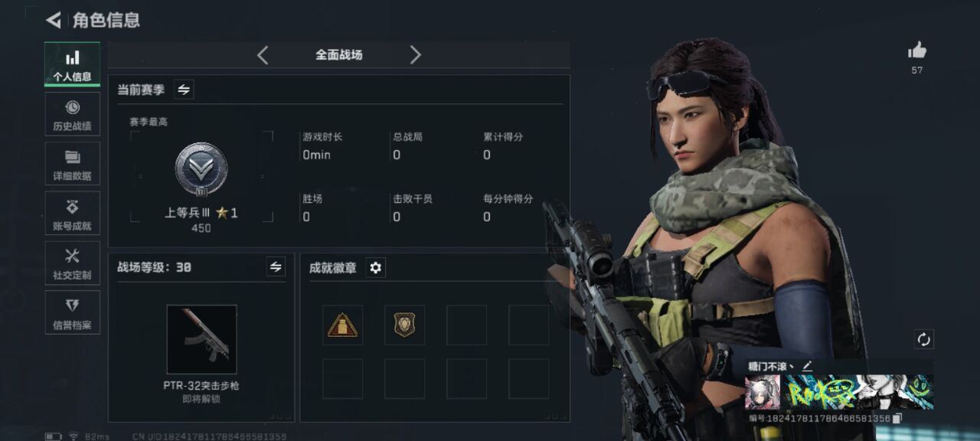Open the 成就徽章 badge settings gear
980x441 pixels.
coord(375,267)
